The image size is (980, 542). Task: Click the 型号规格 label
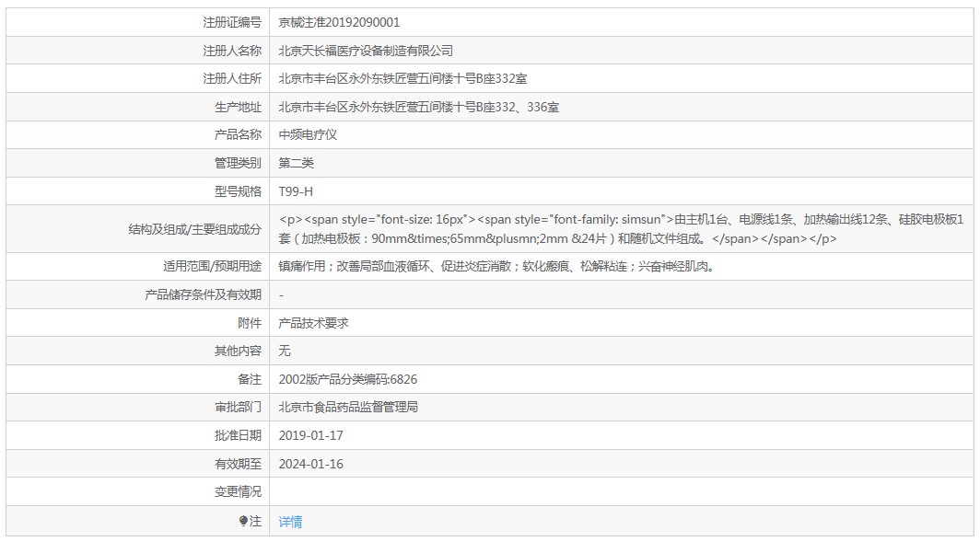click(x=239, y=191)
